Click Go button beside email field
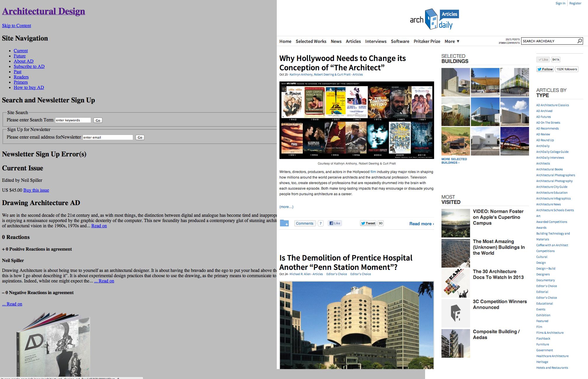588x379 pixels. click(x=140, y=137)
